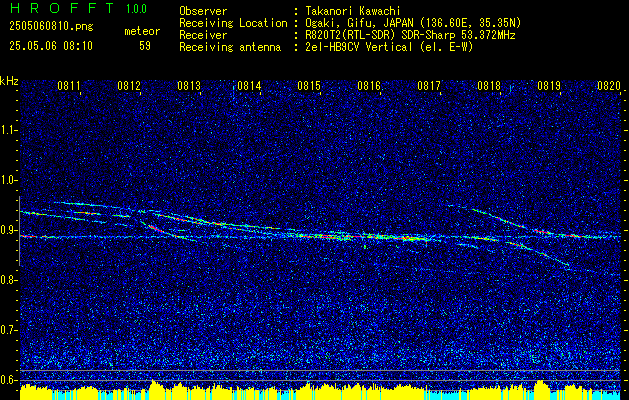This screenshot has height=400, width=629.
Task: Click the 'Observer' field label
Action: (x=203, y=11)
